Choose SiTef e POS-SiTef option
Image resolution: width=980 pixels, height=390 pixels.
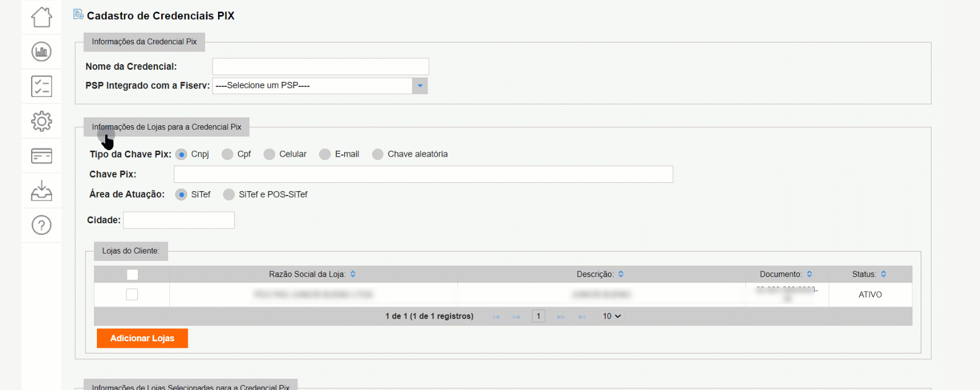point(229,194)
